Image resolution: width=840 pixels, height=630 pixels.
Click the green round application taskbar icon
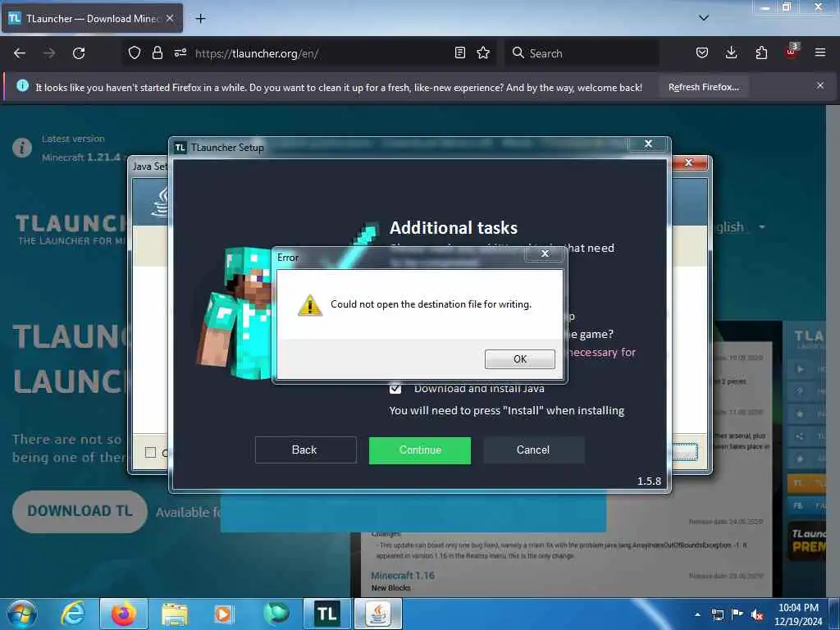click(x=276, y=614)
